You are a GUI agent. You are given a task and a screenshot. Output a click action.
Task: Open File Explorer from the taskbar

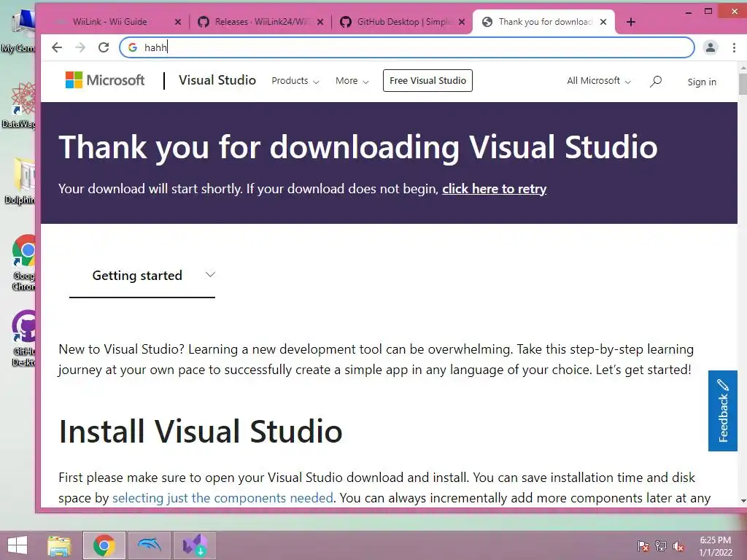(59, 545)
